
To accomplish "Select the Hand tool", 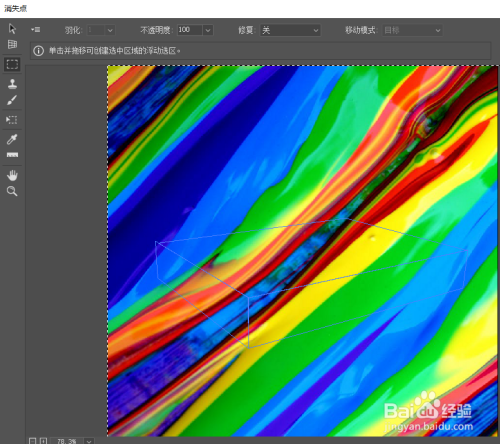I will point(12,175).
